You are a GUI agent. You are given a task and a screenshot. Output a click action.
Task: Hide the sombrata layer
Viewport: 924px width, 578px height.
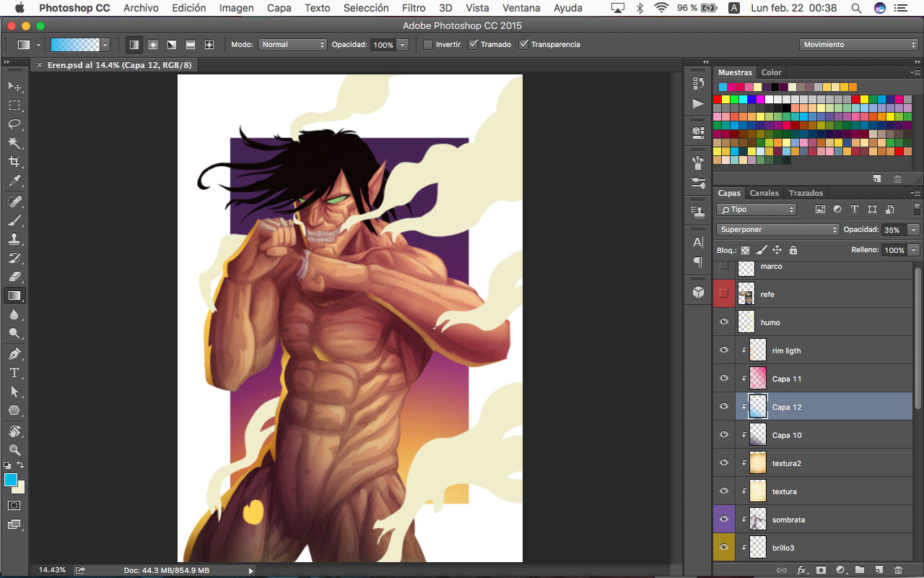[723, 519]
